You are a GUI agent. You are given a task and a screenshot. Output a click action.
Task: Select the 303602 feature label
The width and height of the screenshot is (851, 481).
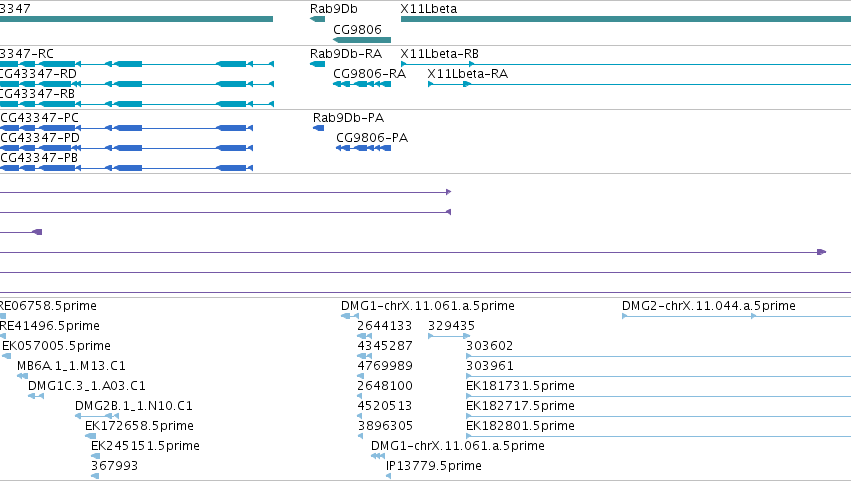tap(489, 346)
